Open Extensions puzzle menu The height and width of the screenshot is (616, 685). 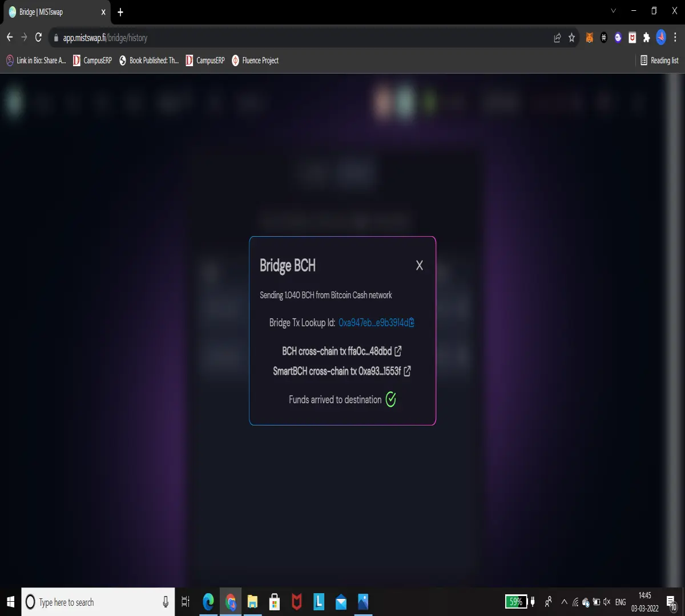[x=647, y=38]
